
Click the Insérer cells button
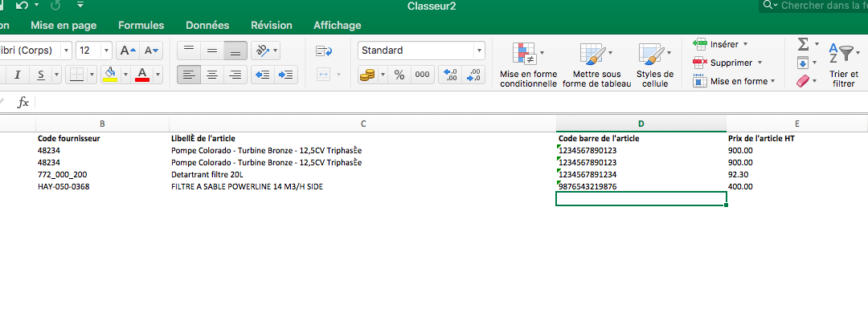[719, 44]
